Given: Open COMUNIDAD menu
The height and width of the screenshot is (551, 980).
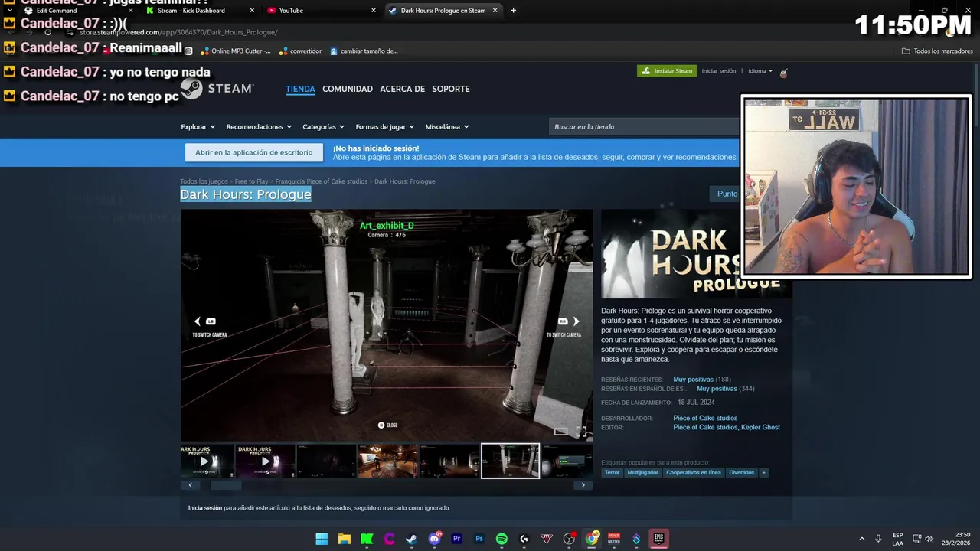Looking at the screenshot, I should pos(348,89).
